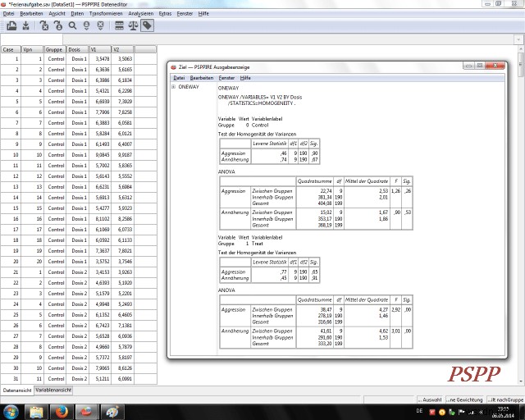
Task: Click Split File toolbar icon
Action: point(119,25)
